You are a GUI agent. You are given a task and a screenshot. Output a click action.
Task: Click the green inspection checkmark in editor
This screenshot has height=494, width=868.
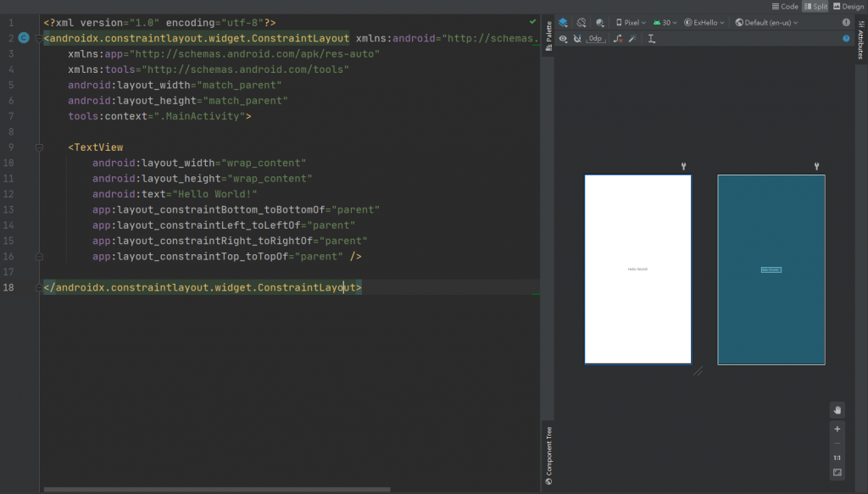[x=532, y=21]
